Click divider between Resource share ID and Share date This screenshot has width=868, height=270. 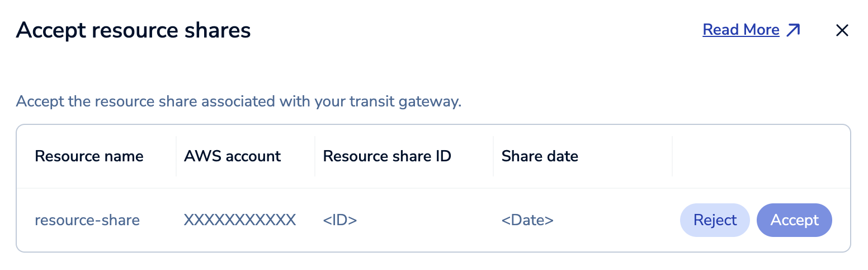point(493,156)
